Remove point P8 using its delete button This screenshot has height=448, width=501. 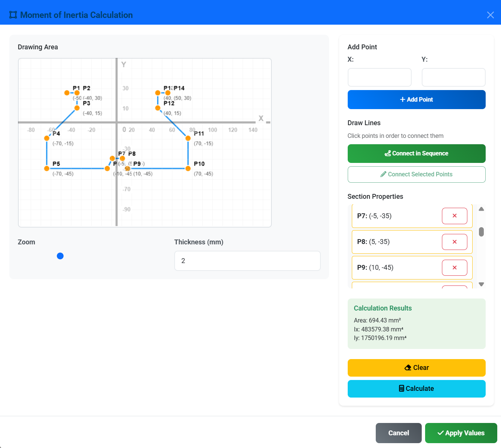[455, 242]
